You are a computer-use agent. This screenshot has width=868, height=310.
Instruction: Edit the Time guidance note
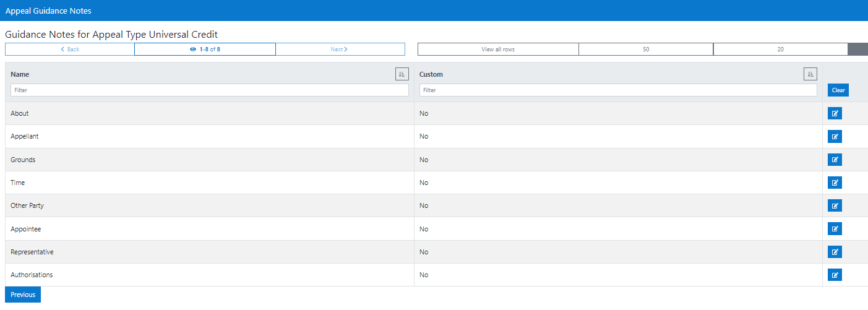click(835, 183)
